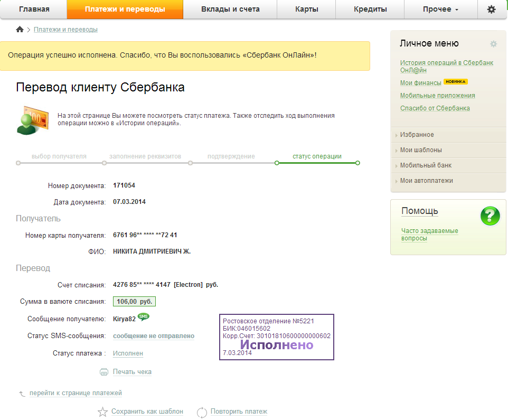Click the personal menu settings gear
This screenshot has height=420, width=508.
click(x=493, y=44)
